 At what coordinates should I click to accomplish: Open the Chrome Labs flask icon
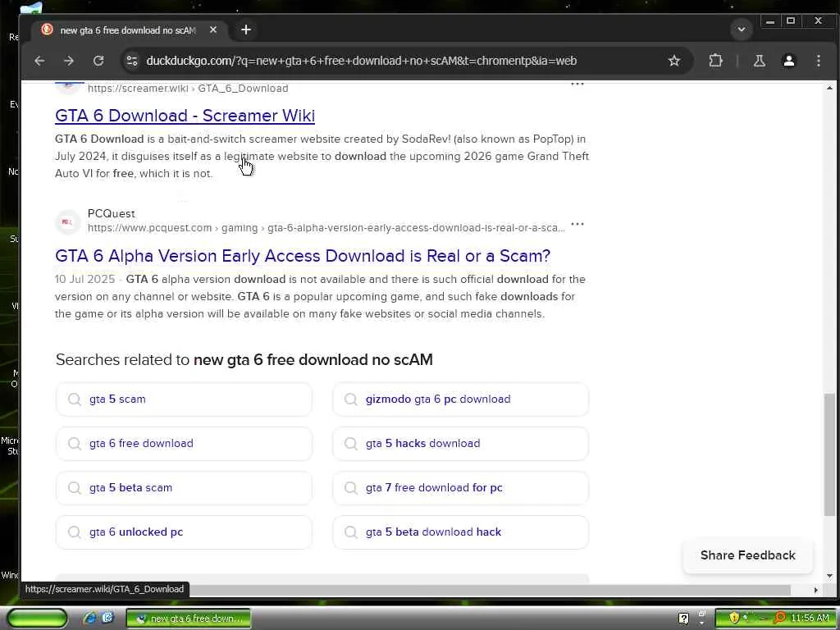point(759,61)
